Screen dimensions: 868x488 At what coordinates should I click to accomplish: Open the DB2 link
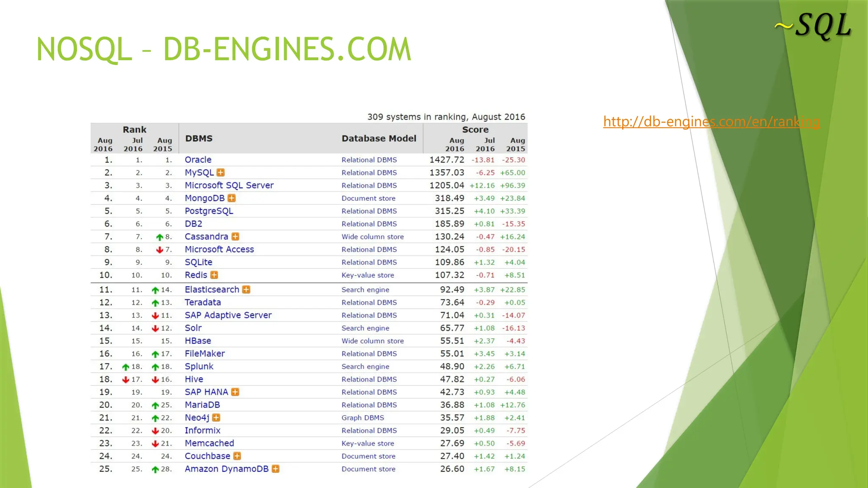(x=193, y=224)
